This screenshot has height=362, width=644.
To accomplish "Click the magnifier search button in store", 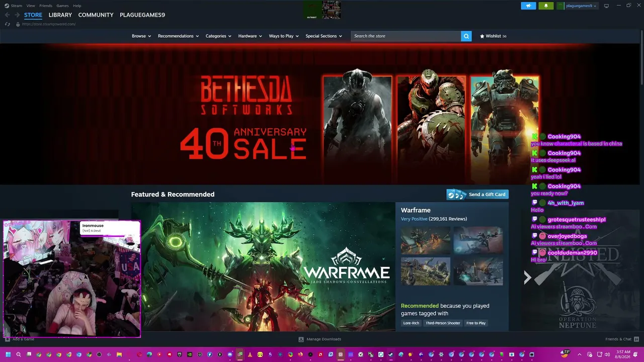I will tap(466, 36).
